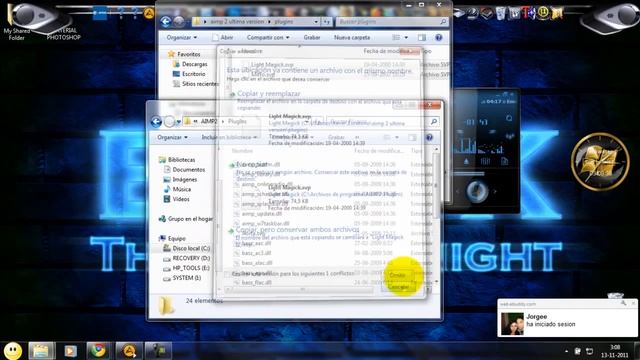
Task: Open Windows Explorer from the taskbar
Action: coord(41,351)
